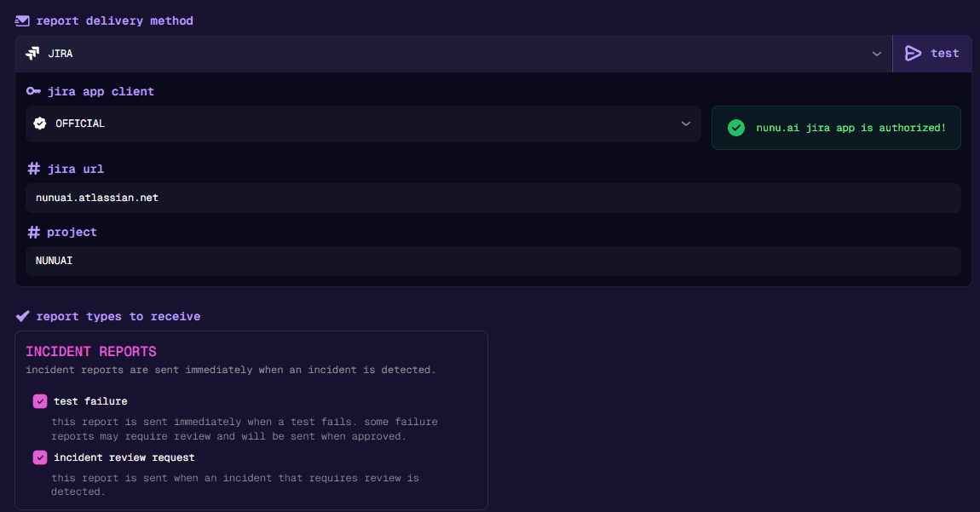
Task: Click the key icon next to jira app client
Action: pyautogui.click(x=33, y=91)
